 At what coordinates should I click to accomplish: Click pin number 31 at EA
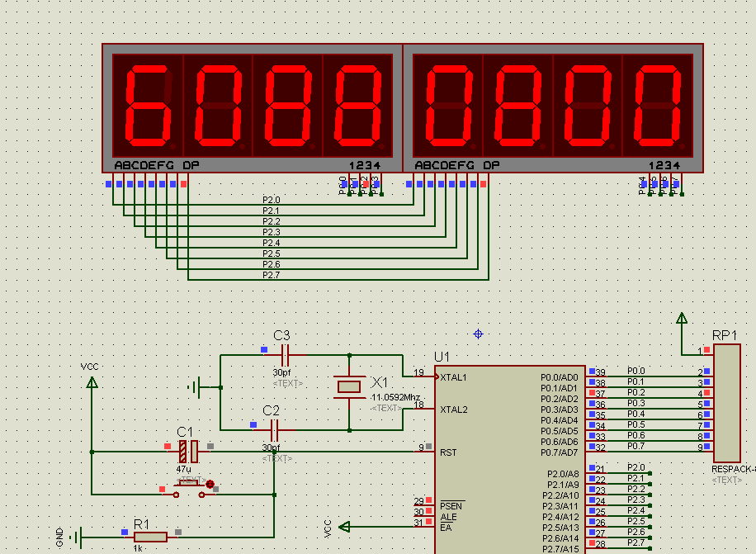(x=418, y=522)
